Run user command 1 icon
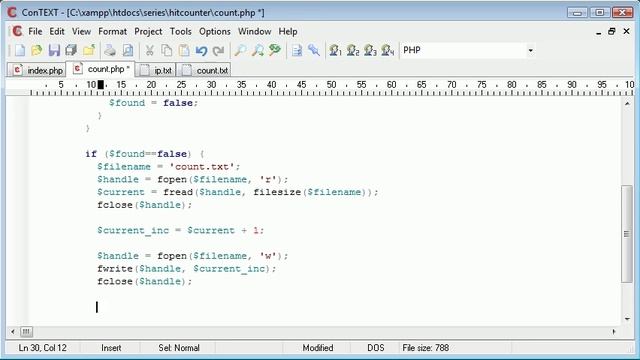640x360 pixels. click(x=335, y=50)
